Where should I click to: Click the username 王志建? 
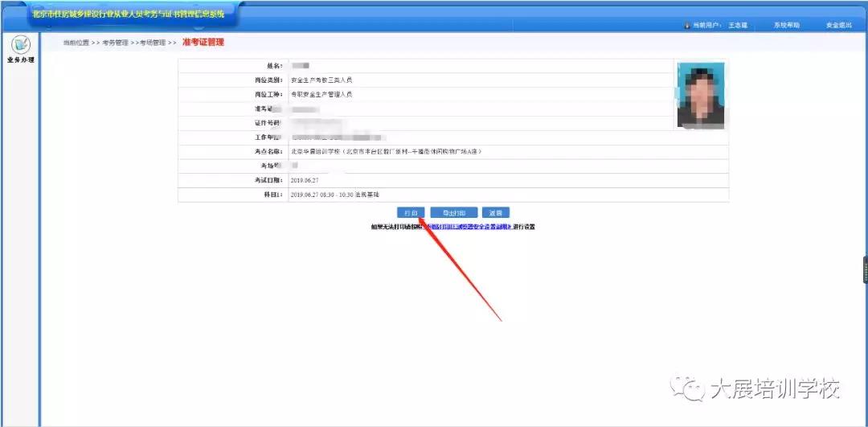pos(738,26)
